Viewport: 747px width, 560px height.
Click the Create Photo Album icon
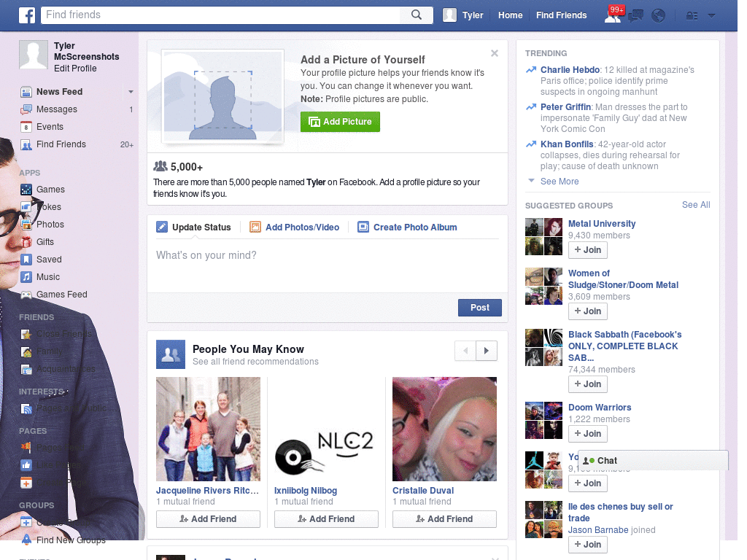363,227
